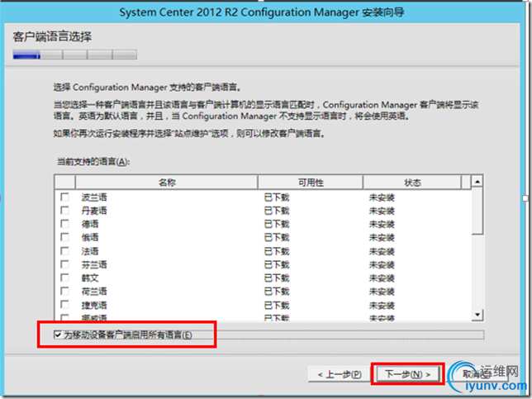Click the 荷兰语 language name
532x399 pixels.
tap(94, 291)
